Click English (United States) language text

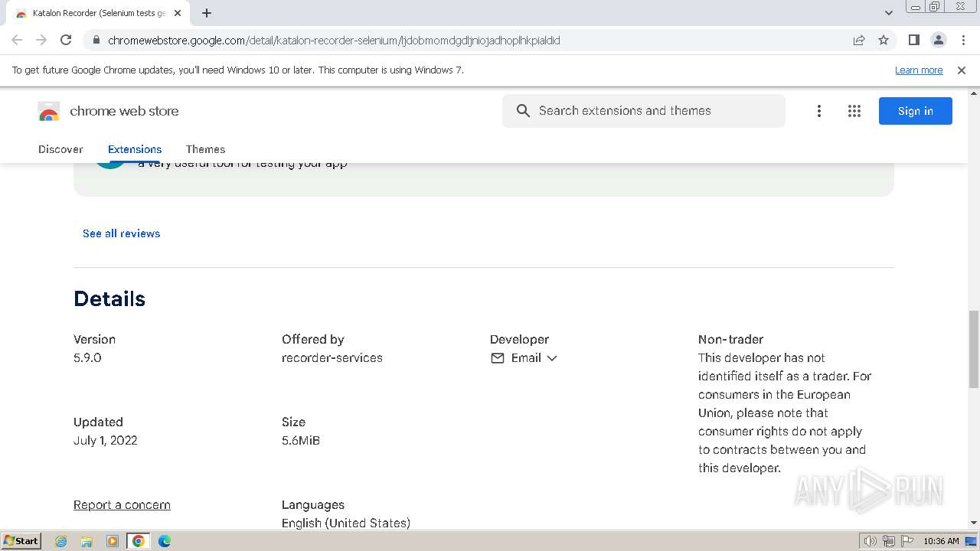click(x=346, y=523)
